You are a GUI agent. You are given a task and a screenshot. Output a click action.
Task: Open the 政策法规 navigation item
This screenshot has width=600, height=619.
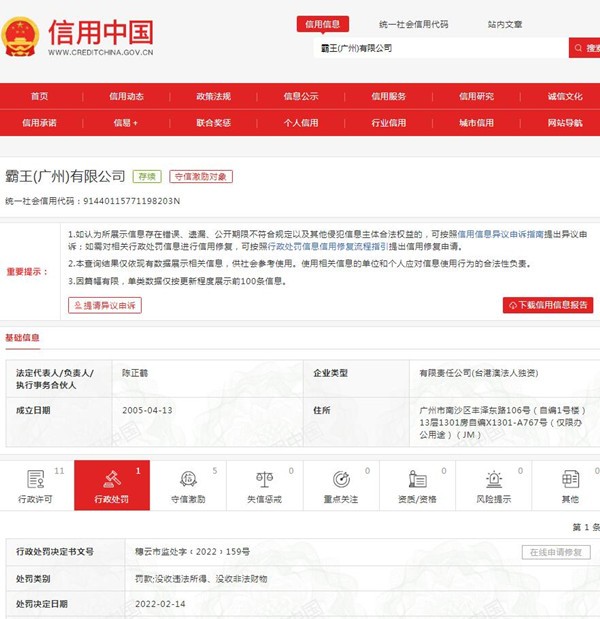(214, 96)
